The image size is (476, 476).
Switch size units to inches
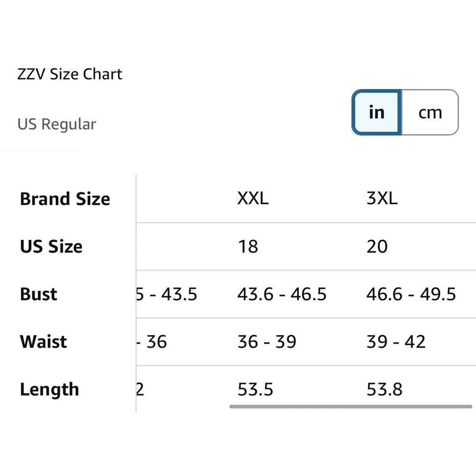377,112
